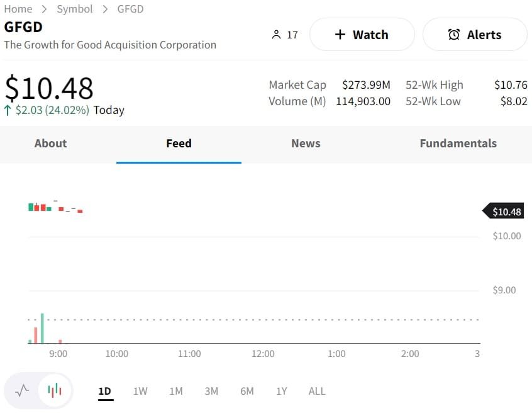Screen dimensions: 532x413
Task: Show ALL time chart range
Action: click(x=317, y=391)
